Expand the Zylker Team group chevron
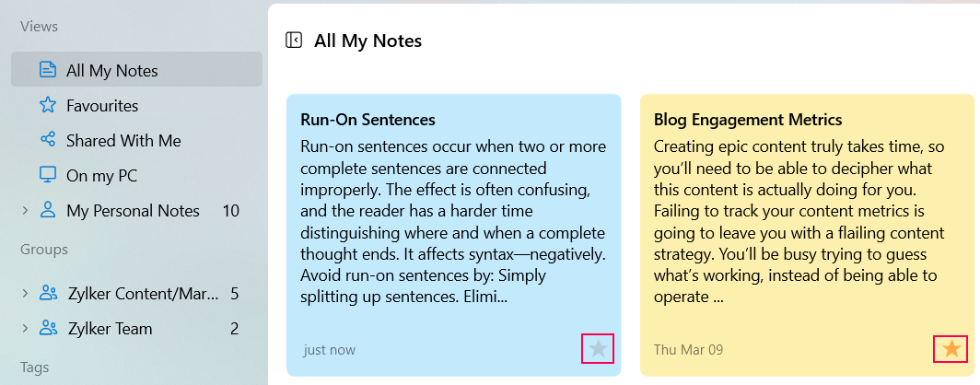Screen dimensions: 980x385 [x=25, y=328]
